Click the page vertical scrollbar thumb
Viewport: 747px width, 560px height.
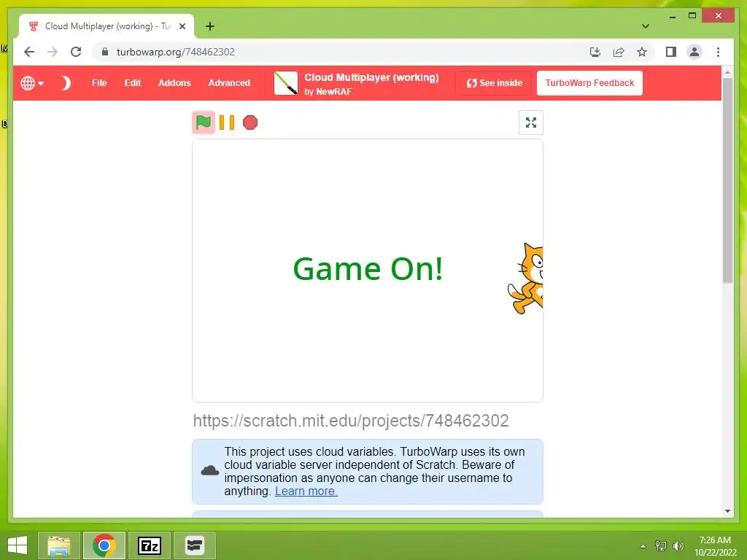pyautogui.click(x=727, y=181)
